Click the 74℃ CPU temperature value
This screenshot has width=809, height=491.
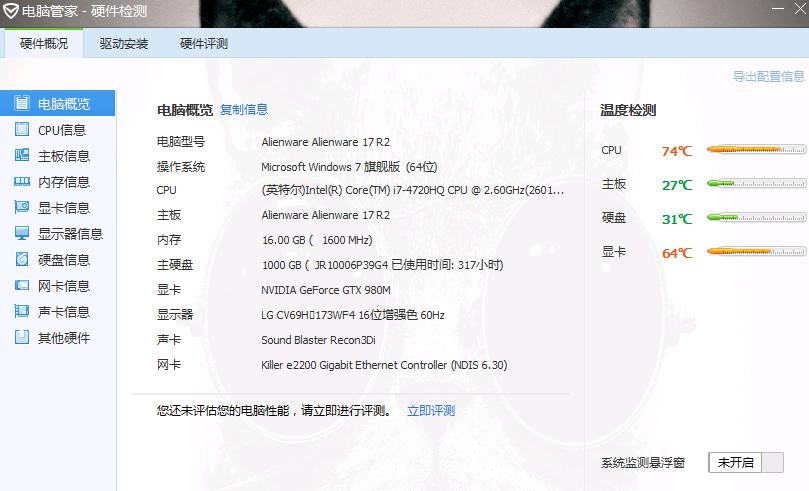677,151
